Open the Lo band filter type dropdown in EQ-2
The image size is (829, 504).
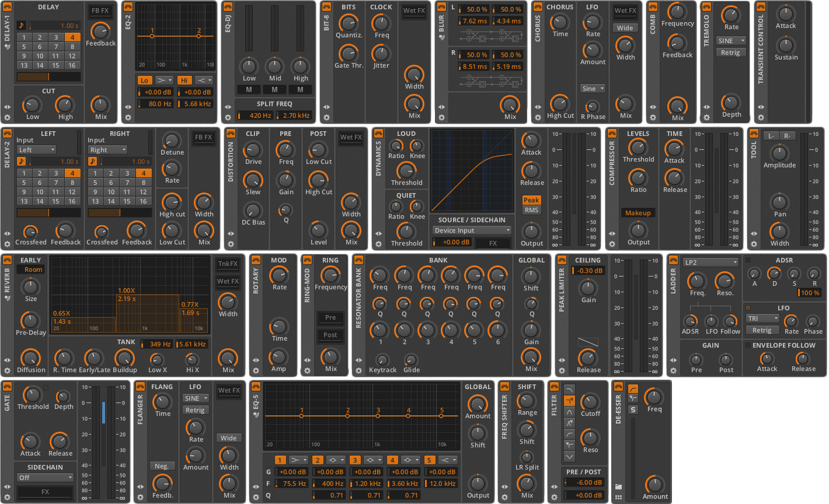(164, 80)
